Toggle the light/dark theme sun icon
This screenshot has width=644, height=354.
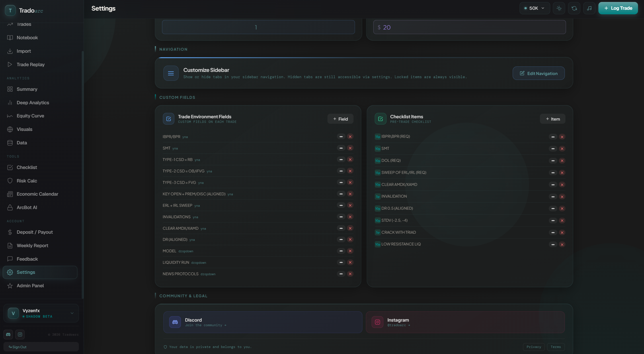coord(559,8)
